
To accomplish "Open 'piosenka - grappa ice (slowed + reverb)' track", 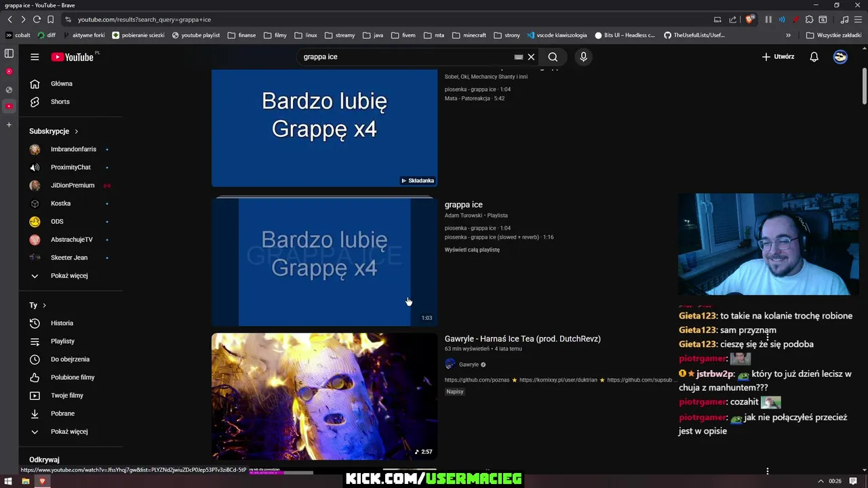I will click(499, 237).
